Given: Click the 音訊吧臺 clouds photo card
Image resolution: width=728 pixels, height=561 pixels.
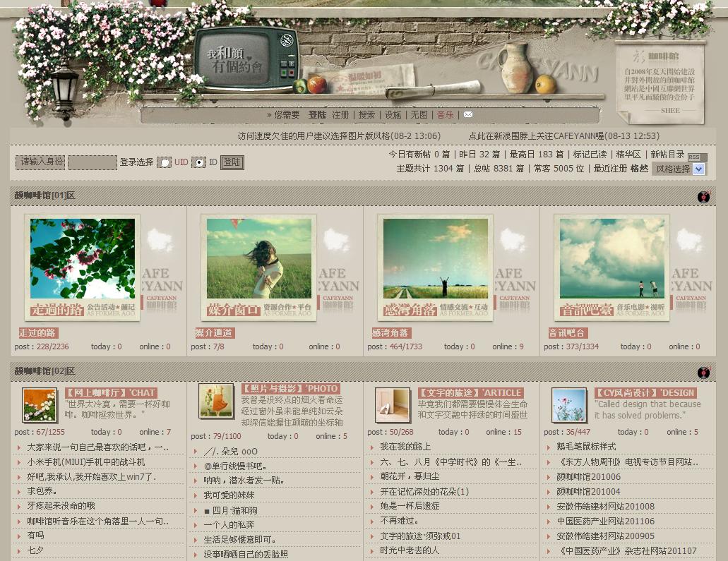Looking at the screenshot, I should 612,267.
